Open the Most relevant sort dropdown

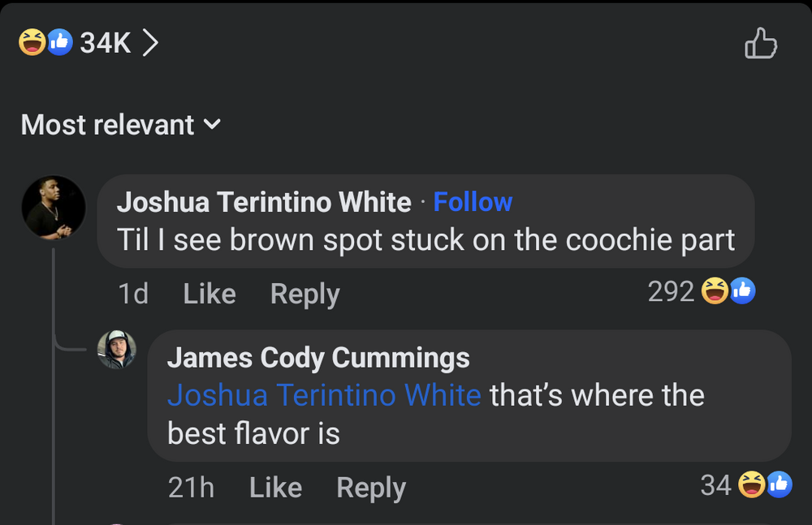click(x=109, y=124)
